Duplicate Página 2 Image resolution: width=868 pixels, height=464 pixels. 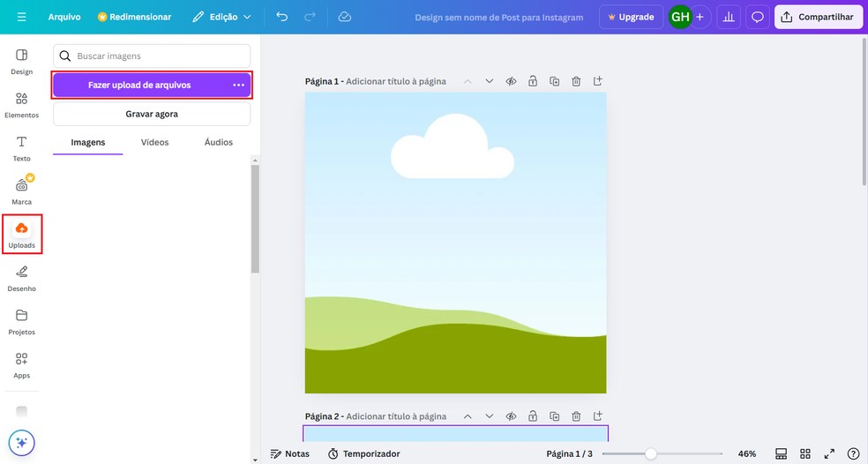point(554,416)
